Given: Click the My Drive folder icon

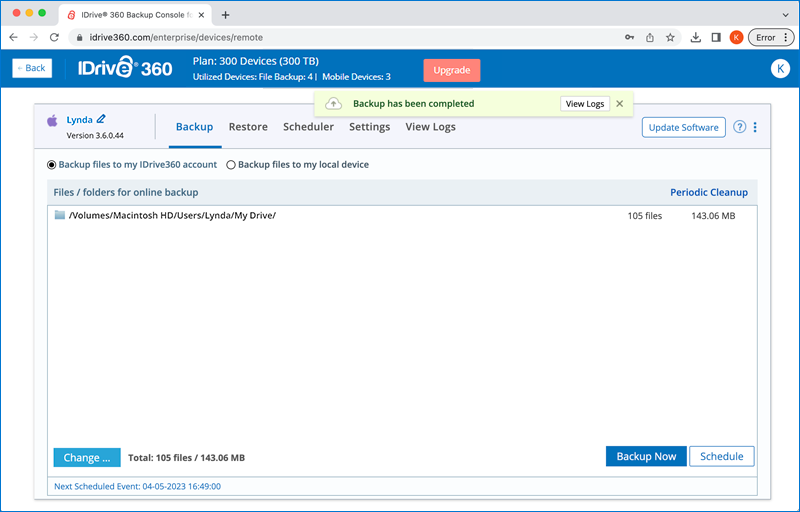Looking at the screenshot, I should coord(60,215).
